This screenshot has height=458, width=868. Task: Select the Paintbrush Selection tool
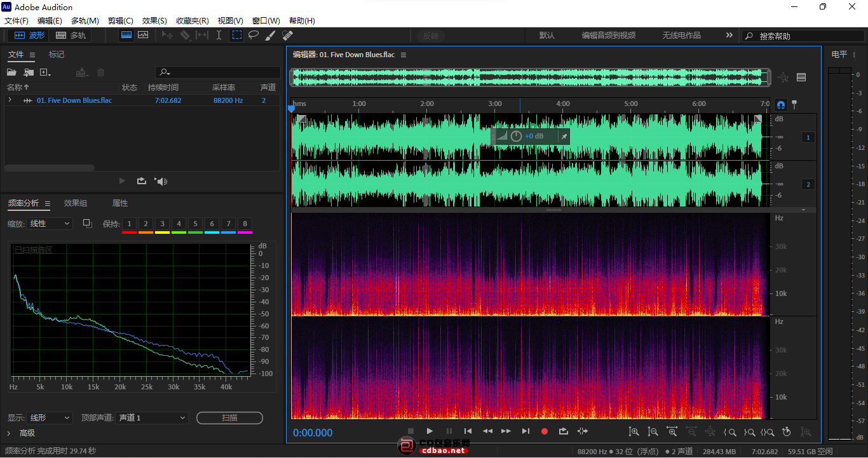(x=270, y=36)
